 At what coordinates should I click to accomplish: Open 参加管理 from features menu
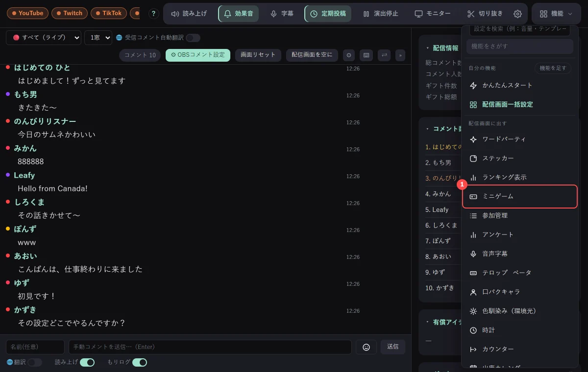click(519, 215)
